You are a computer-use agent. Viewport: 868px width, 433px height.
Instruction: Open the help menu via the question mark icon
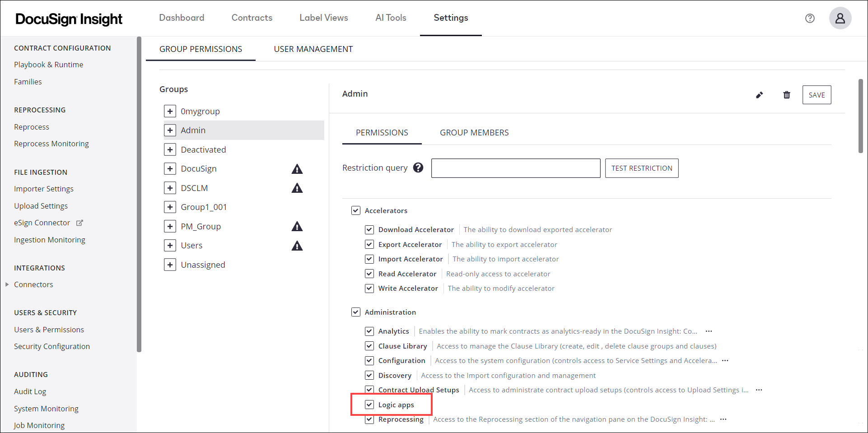click(810, 18)
